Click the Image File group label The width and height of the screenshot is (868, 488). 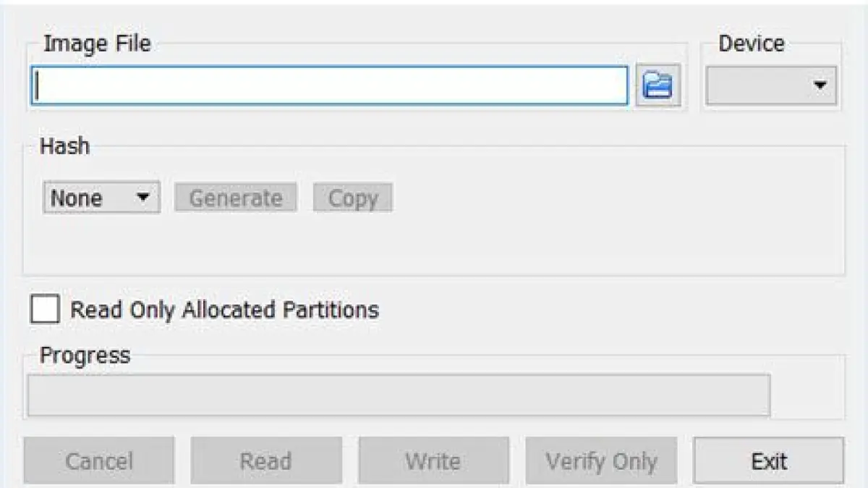97,43
